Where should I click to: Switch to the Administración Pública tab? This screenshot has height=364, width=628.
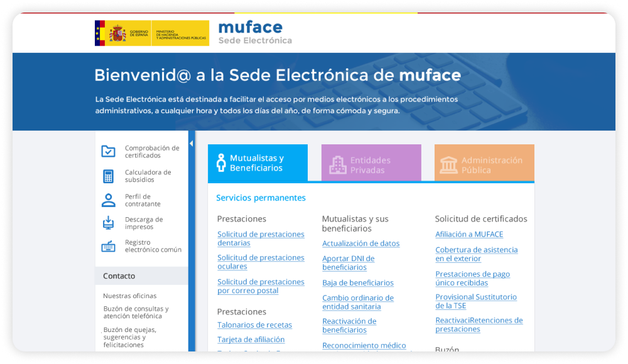(x=484, y=163)
